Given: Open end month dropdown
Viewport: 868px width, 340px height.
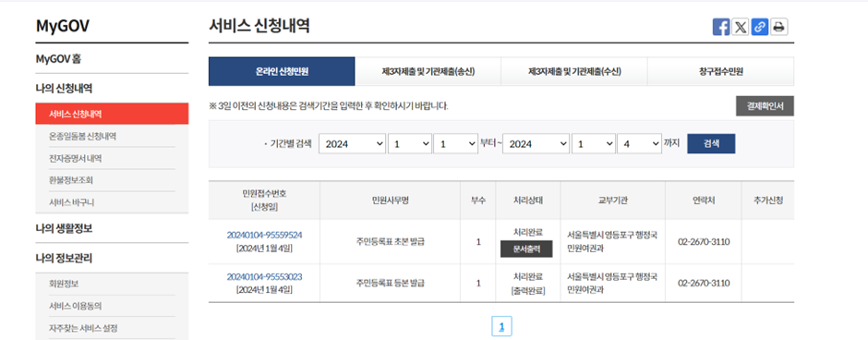Looking at the screenshot, I should pyautogui.click(x=594, y=144).
